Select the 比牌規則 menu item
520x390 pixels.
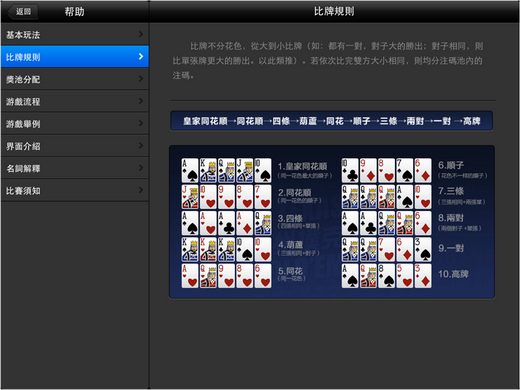tap(75, 57)
